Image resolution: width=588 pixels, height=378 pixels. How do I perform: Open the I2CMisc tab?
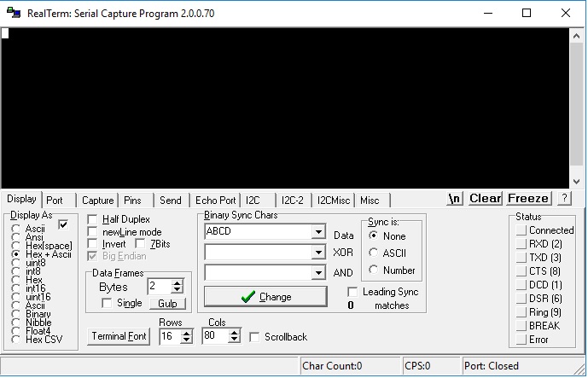point(334,201)
